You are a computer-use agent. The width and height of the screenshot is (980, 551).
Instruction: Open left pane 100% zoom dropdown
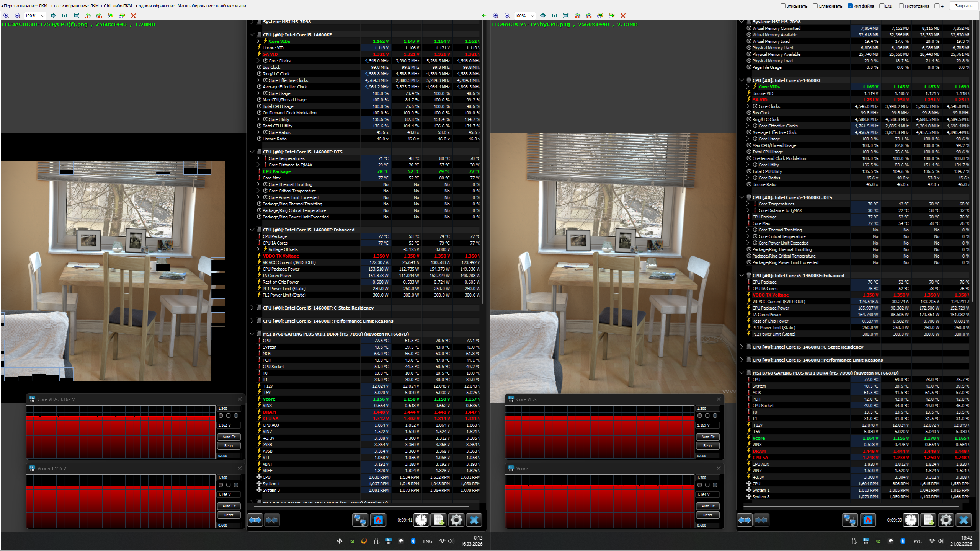43,16
